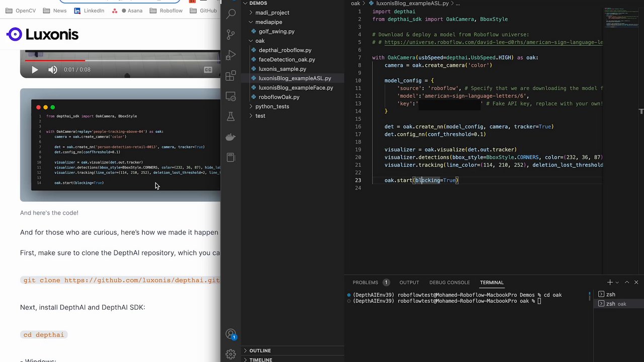Open depthai_roboflow.py in the explorer
Viewport: 644px width, 362px height.
pyautogui.click(x=285, y=50)
